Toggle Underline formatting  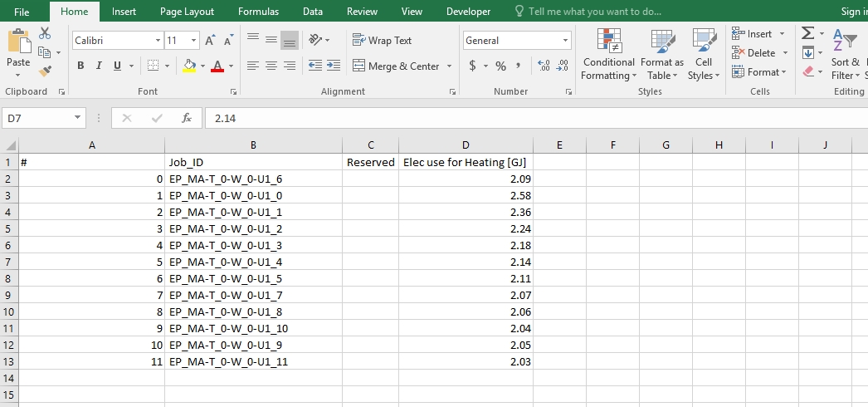[117, 66]
